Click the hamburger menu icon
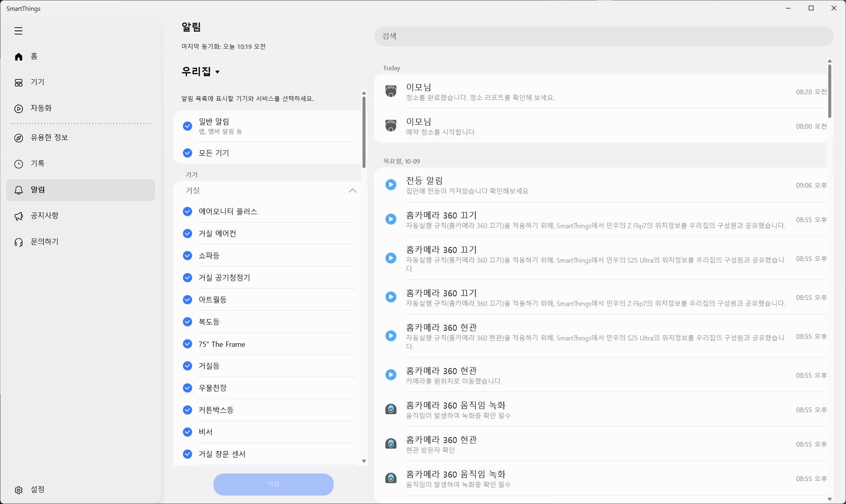Viewport: 846px width, 504px height. coord(18,31)
